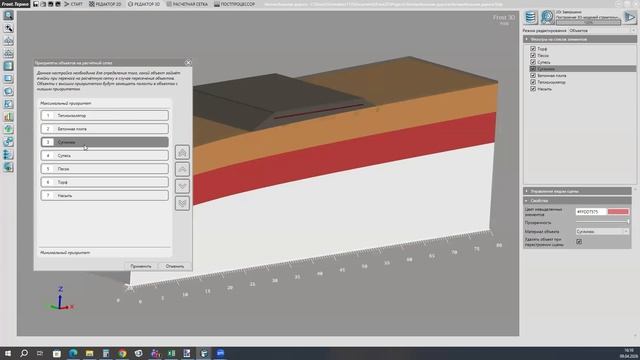The width and height of the screenshot is (640, 360).
Task: Move selected item up one priority level
Action: pyautogui.click(x=182, y=169)
